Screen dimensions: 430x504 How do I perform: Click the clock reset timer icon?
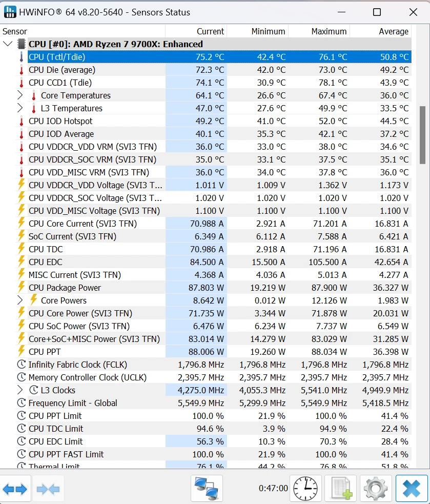(x=305, y=489)
